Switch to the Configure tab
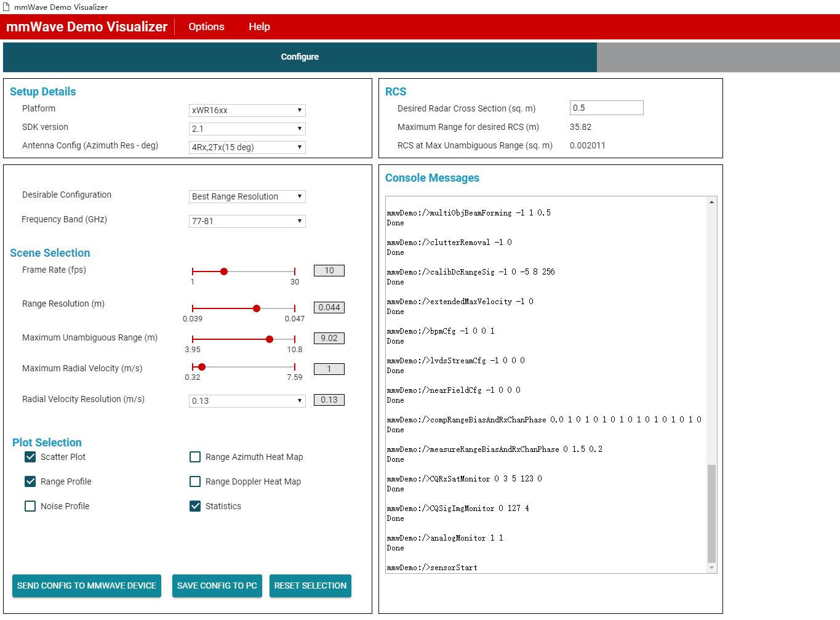 pos(300,57)
